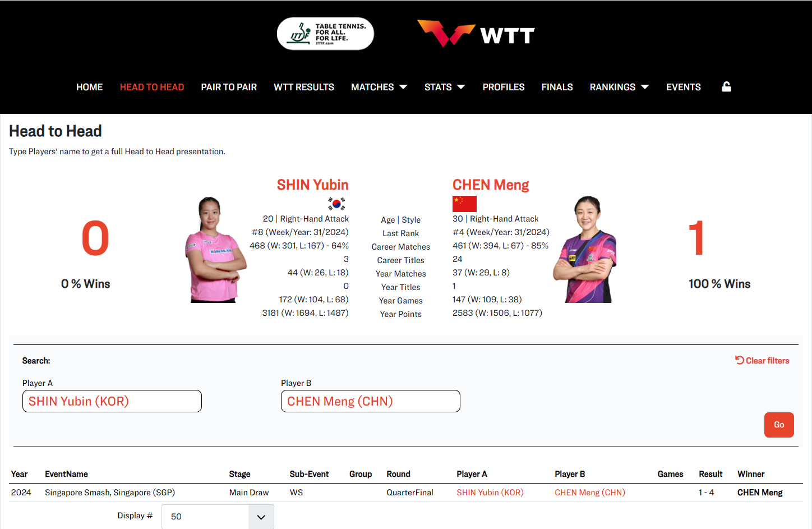
Task: Click the Result column header
Action: [x=710, y=474]
